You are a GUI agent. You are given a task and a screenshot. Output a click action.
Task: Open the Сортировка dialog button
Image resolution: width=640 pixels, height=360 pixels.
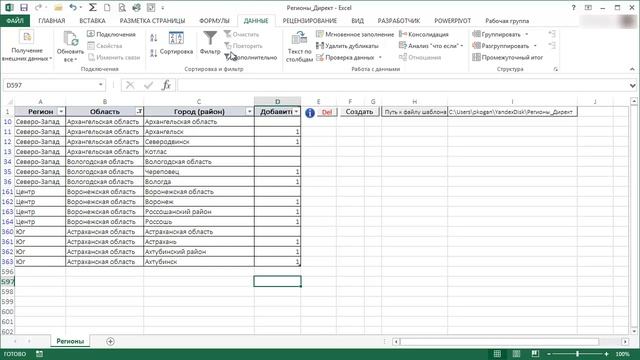click(176, 43)
